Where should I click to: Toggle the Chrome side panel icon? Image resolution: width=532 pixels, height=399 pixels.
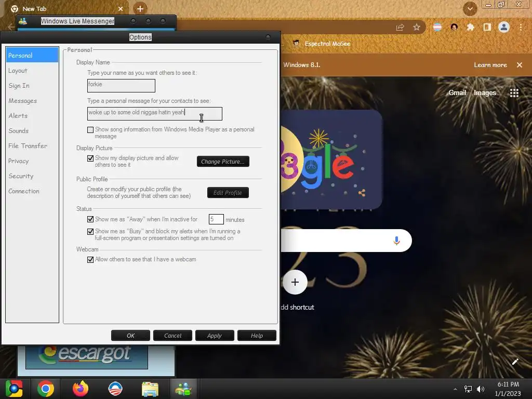pyautogui.click(x=487, y=27)
